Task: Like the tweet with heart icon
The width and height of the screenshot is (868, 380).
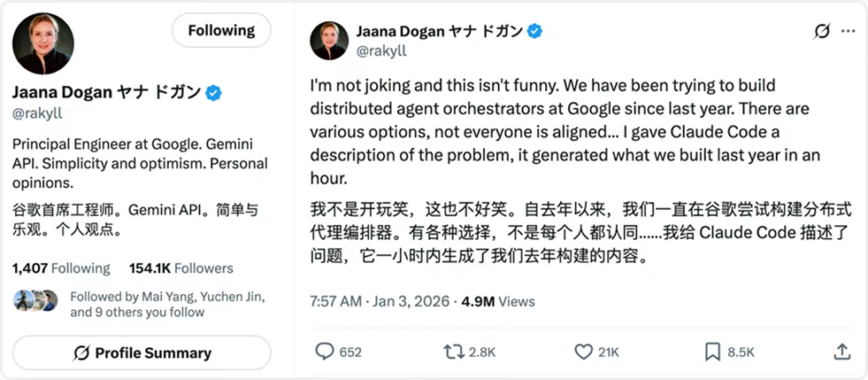Action: [583, 352]
